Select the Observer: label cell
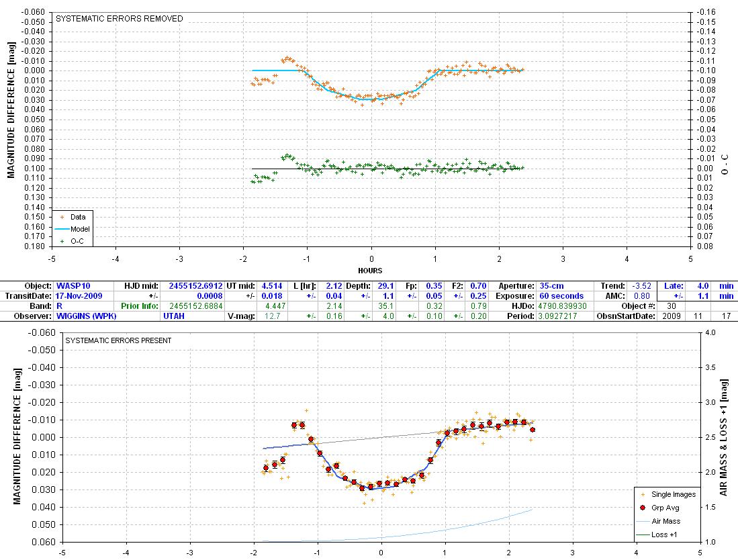 (x=28, y=316)
